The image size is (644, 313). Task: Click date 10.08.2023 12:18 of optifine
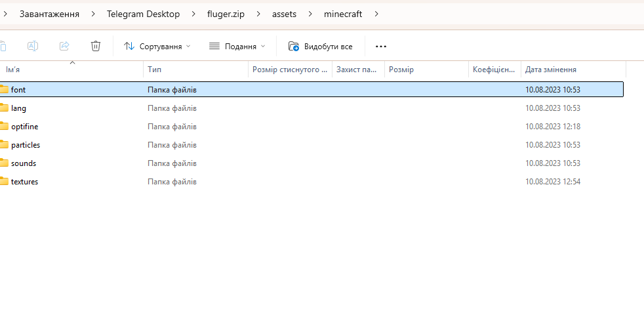553,127
